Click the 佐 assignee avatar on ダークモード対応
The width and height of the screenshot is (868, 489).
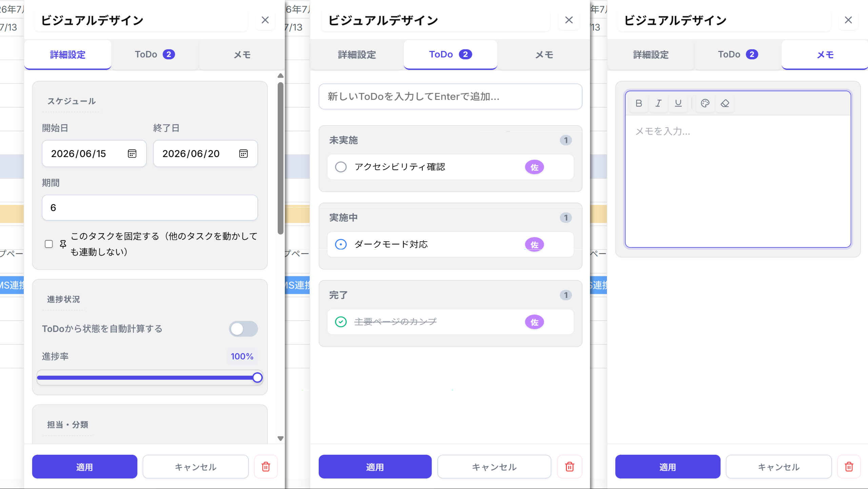534,244
